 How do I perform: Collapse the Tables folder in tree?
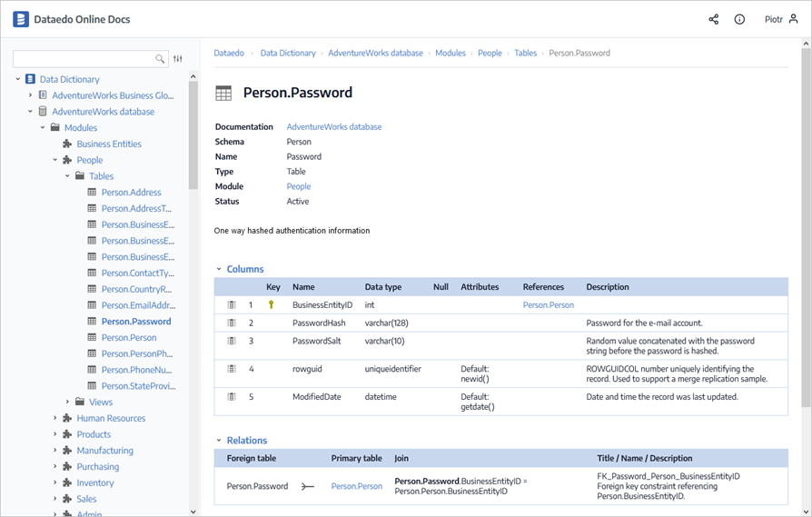coord(67,176)
